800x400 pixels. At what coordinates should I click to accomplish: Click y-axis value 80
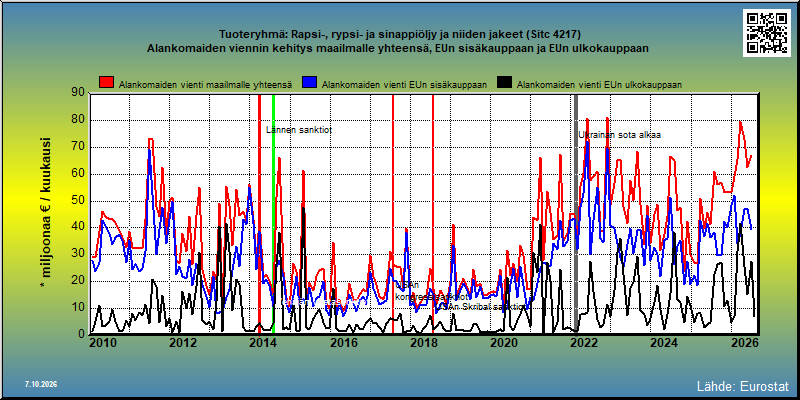78,120
